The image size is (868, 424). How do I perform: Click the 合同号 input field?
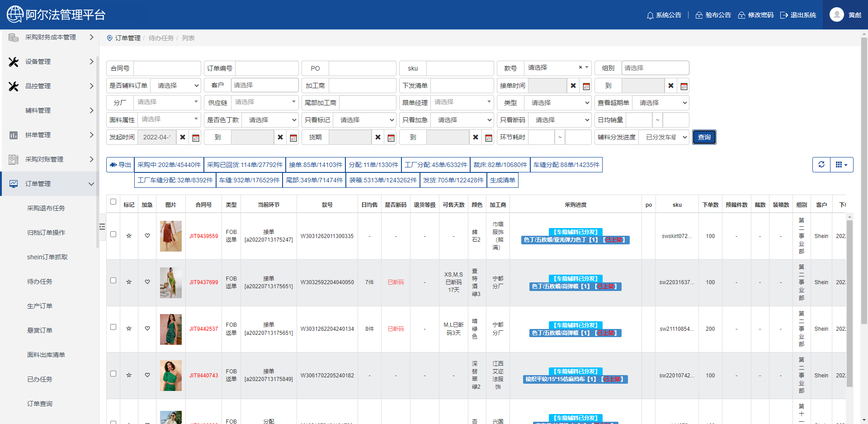point(167,68)
